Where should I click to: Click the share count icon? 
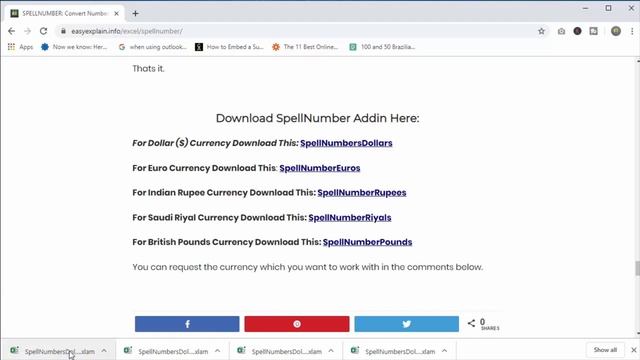[x=471, y=323]
